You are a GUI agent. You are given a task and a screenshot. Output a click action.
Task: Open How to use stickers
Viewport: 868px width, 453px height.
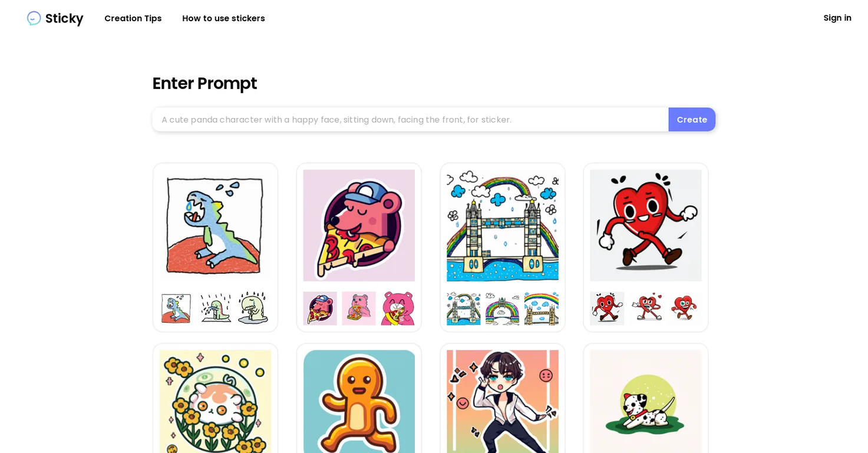click(223, 18)
